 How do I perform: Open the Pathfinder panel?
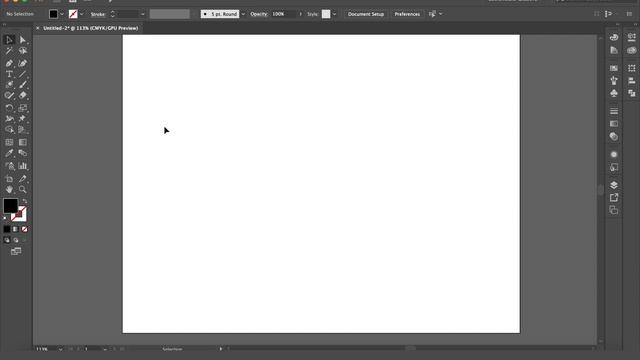(631, 93)
